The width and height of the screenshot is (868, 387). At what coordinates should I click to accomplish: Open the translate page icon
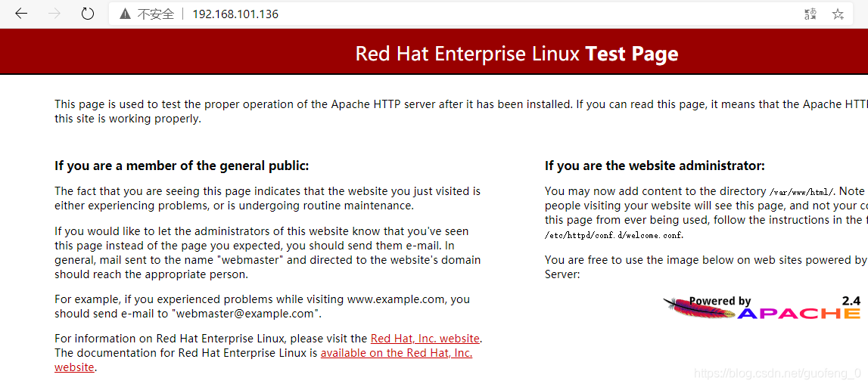click(810, 14)
